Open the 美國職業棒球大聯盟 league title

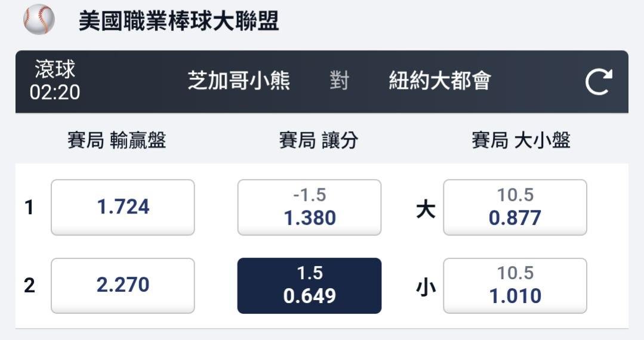click(179, 21)
